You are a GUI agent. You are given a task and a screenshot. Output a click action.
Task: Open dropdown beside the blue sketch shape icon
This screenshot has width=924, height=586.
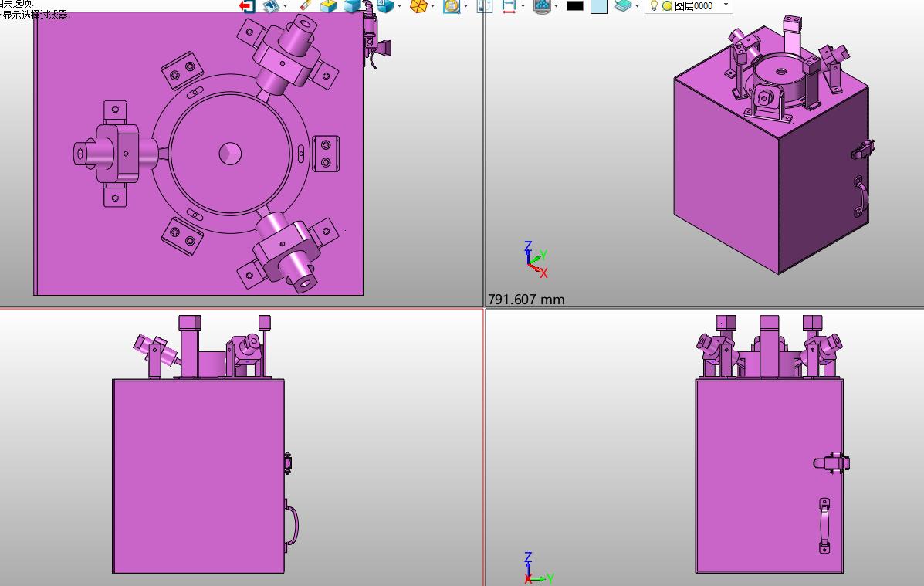285,6
